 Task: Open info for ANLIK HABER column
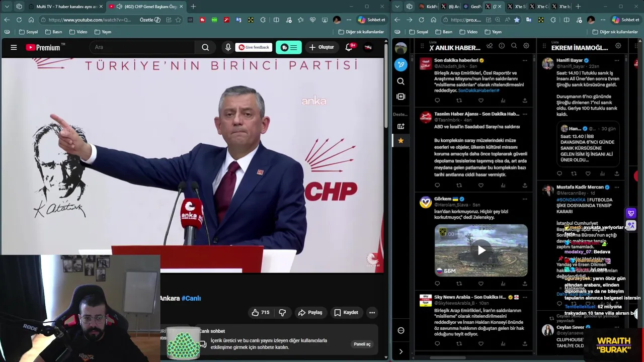point(502,46)
